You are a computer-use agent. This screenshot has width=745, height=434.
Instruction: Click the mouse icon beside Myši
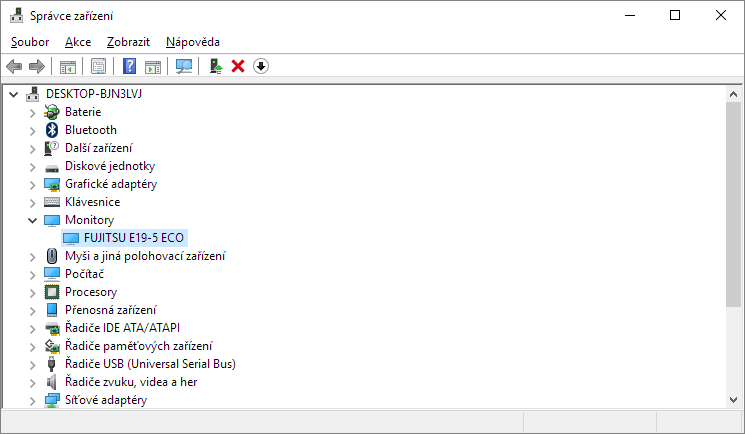point(52,256)
